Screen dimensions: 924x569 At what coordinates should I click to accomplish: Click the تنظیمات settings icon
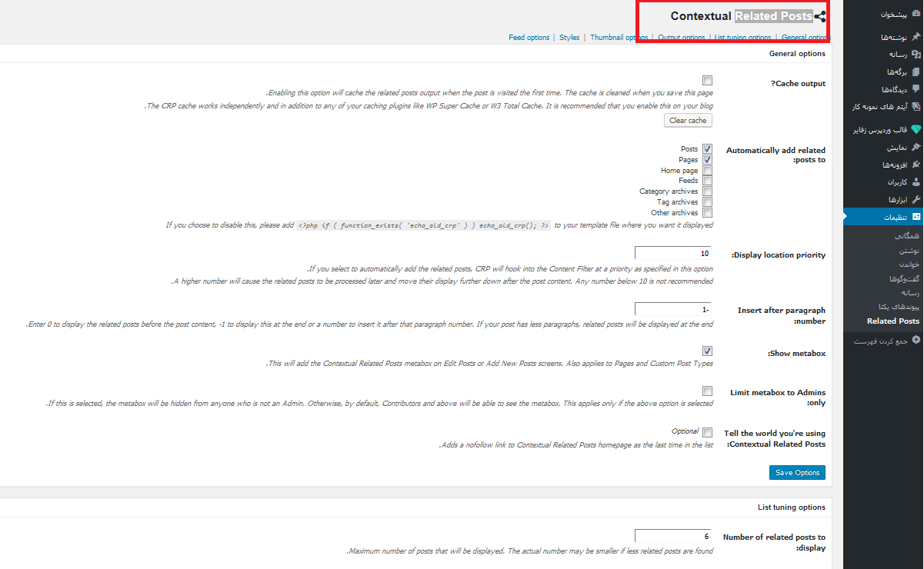click(916, 218)
